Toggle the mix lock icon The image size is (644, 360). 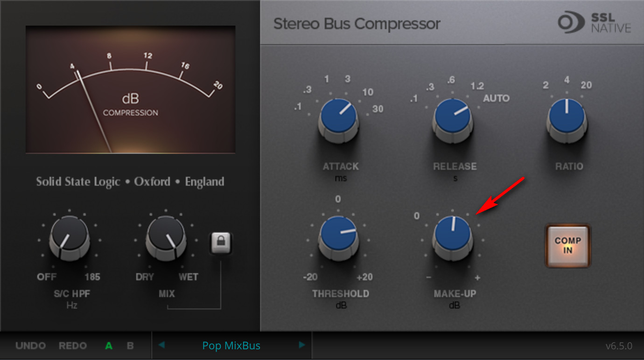[x=220, y=243]
